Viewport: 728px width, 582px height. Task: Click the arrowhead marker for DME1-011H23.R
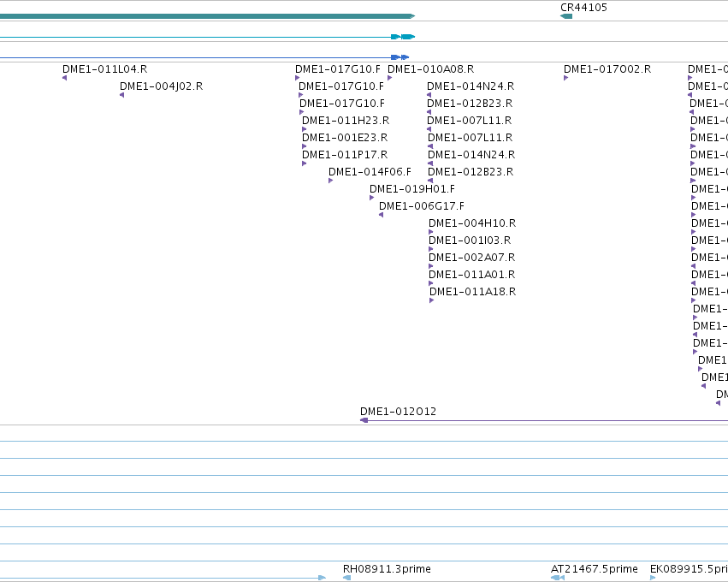(304, 129)
